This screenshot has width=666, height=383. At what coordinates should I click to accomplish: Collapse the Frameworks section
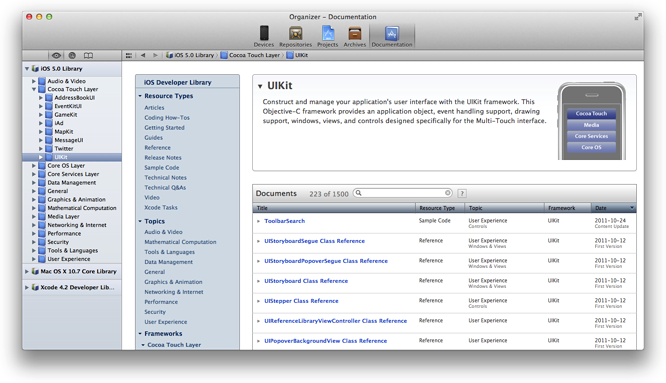140,334
